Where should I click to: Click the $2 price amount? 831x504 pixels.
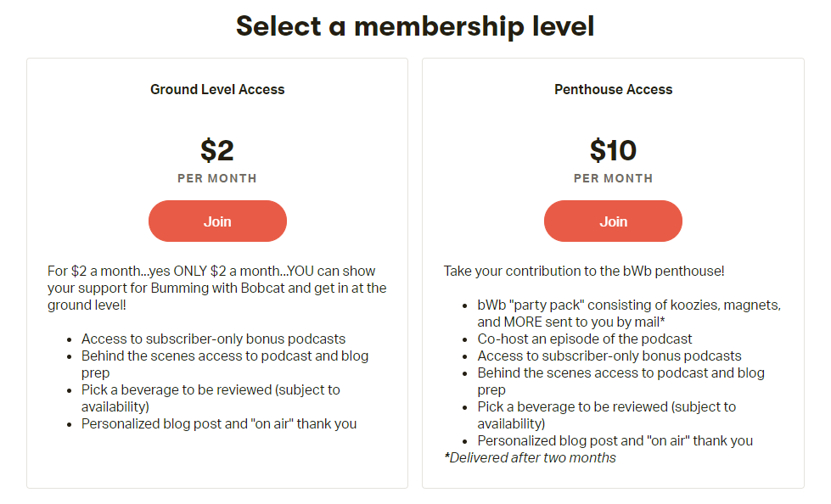tap(217, 150)
